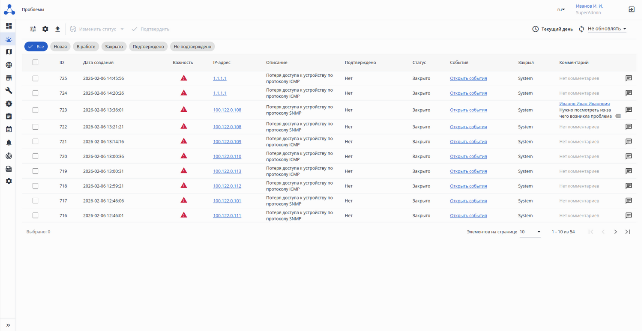
Task: Filter by the 'Подтверждено' chip
Action: 148,47
